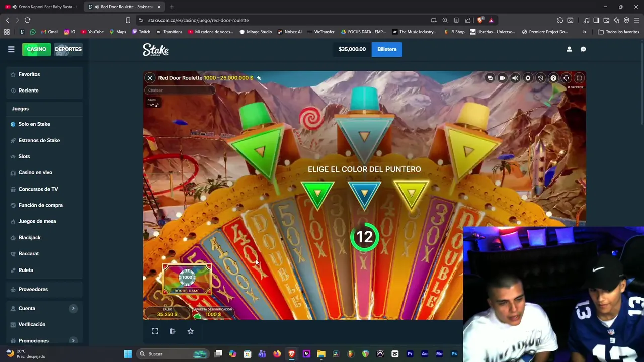Open Gmail bookmark
644x362 pixels.
[x=50, y=32]
